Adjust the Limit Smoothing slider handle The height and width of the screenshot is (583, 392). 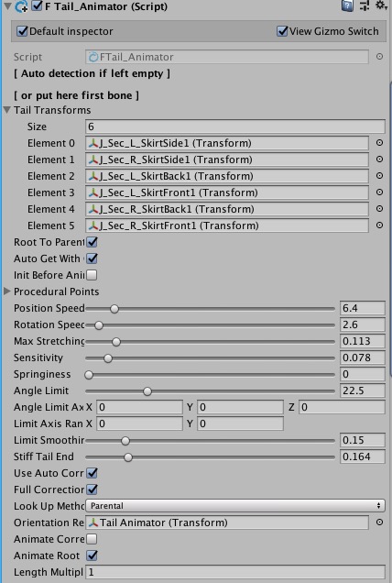(x=125, y=441)
